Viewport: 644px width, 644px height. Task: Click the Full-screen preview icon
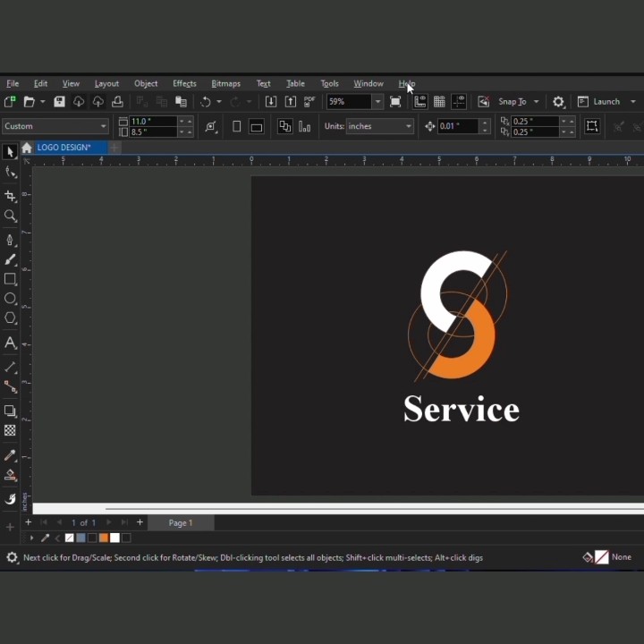point(395,101)
